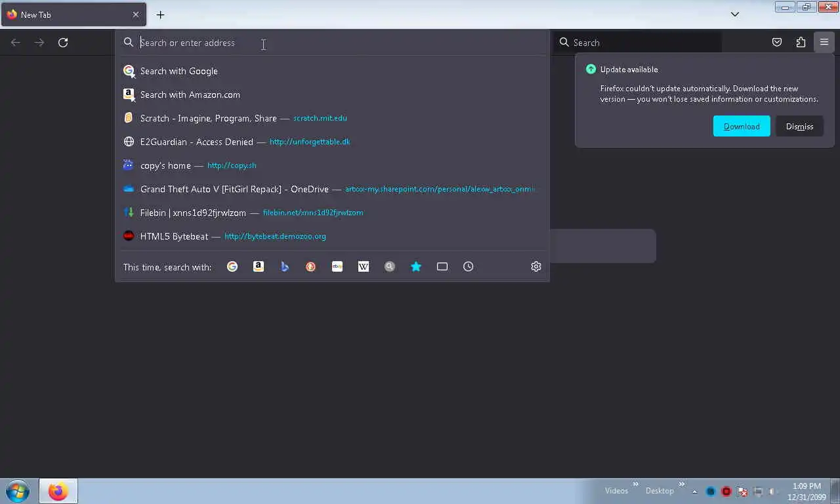Open Scratch - Imagine, Program, Share suggestion
Image resolution: width=840 pixels, height=504 pixels.
(x=333, y=118)
